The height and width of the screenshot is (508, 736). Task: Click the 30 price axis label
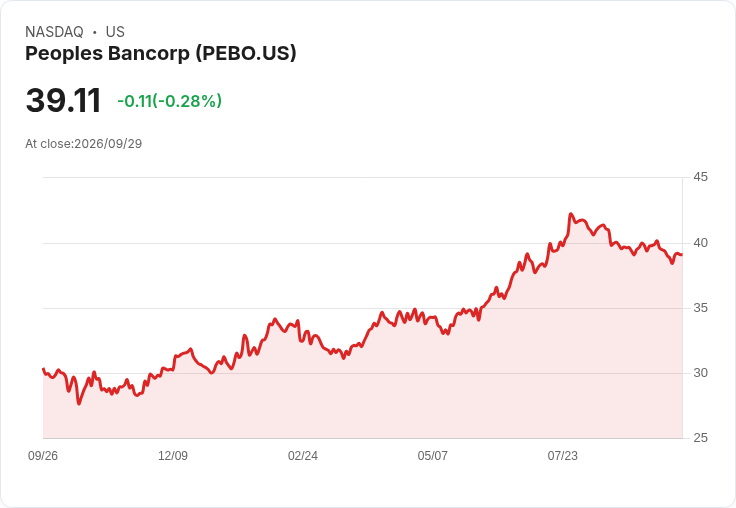(700, 373)
